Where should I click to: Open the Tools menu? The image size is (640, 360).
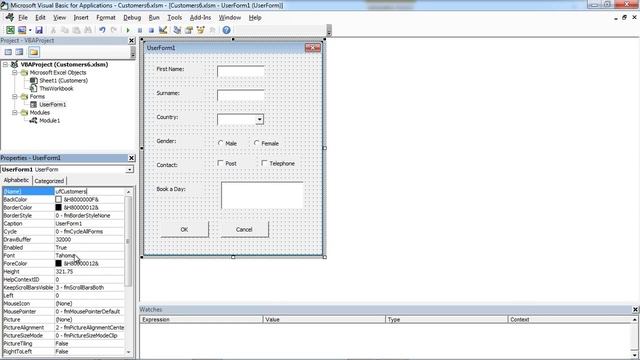click(174, 18)
